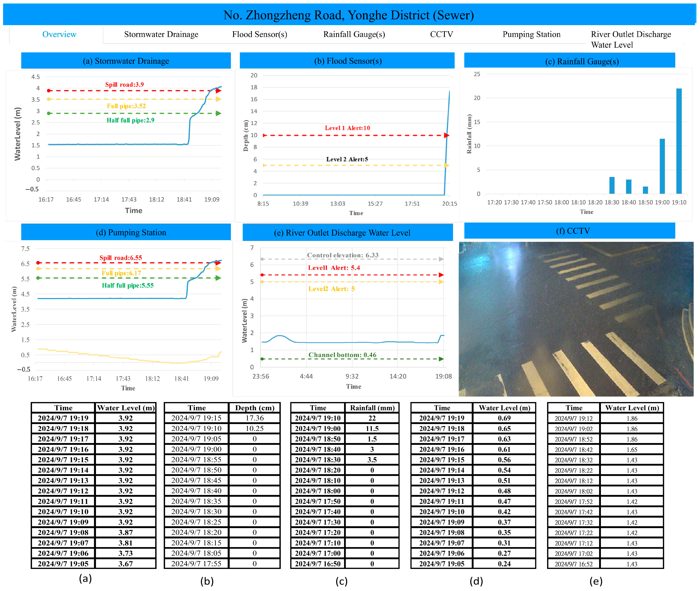This screenshot has height=591, width=700.
Task: Click table (e) time cell 2024/9/7 19:12
Action: [x=574, y=418]
